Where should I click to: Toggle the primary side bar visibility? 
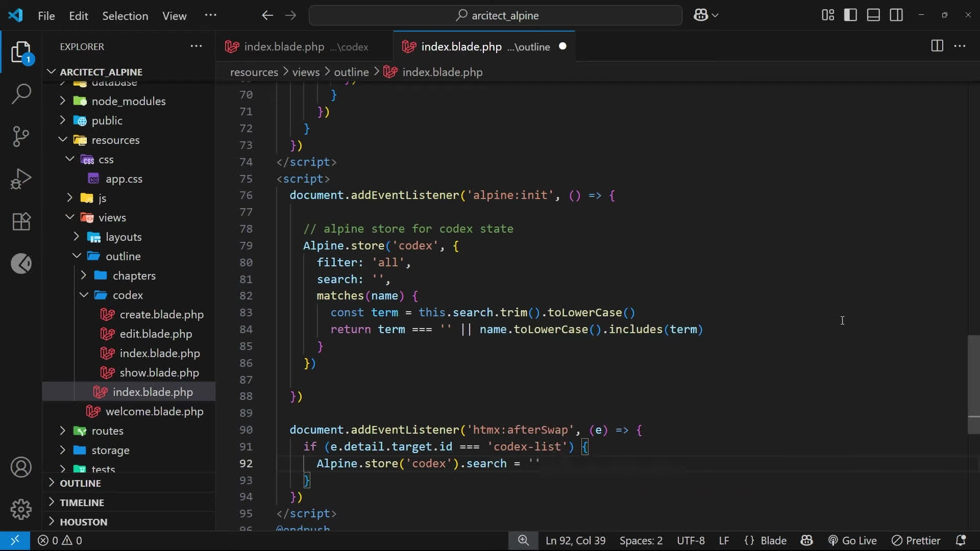point(850,15)
